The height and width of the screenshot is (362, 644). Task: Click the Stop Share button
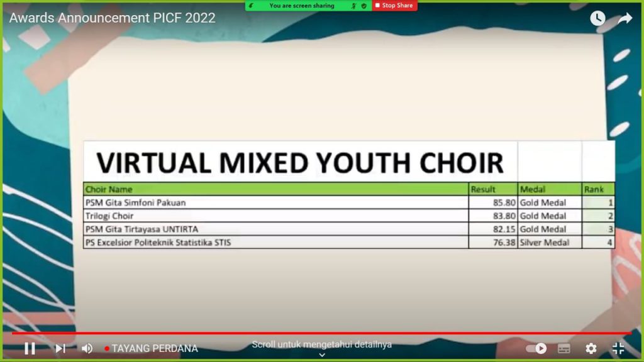pyautogui.click(x=394, y=6)
